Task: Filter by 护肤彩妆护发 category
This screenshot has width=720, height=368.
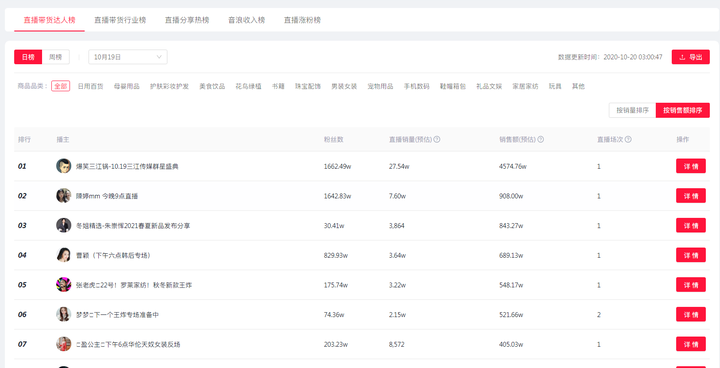Action: (x=169, y=86)
